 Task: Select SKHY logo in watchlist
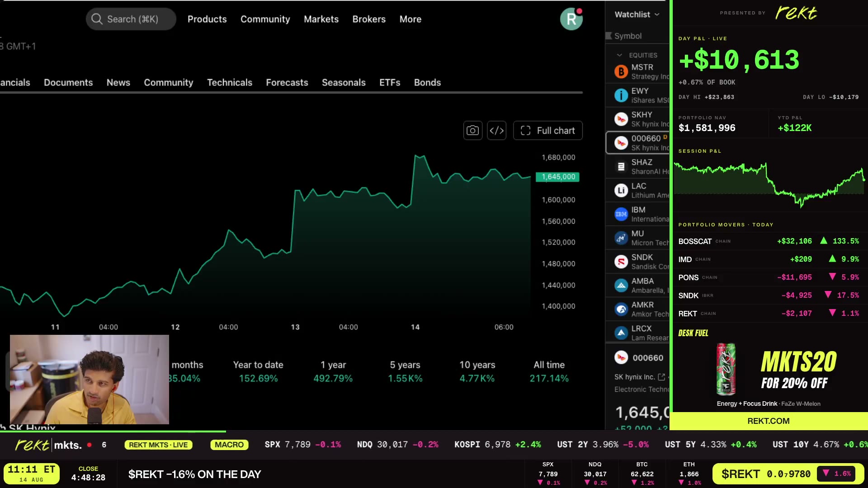(x=621, y=119)
